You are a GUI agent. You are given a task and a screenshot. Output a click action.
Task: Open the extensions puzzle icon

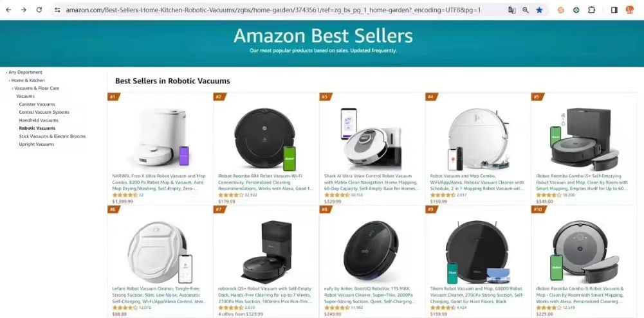click(591, 10)
